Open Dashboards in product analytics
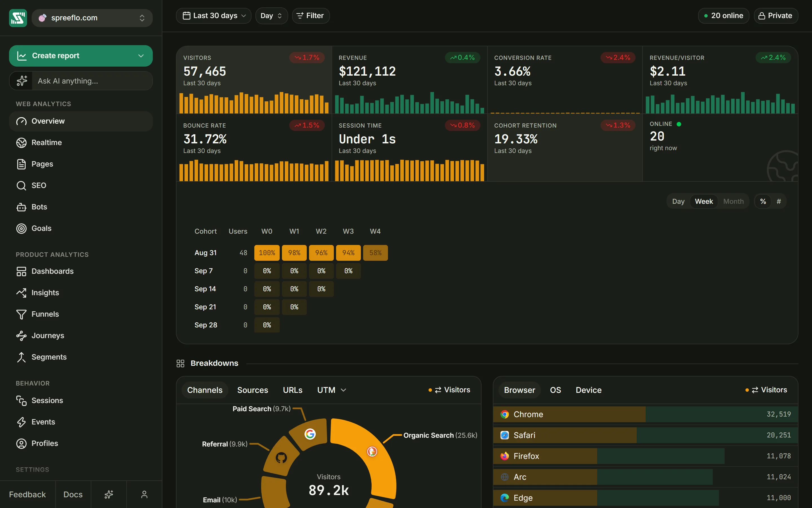Screen dimensions: 812x508 (81, 271)
